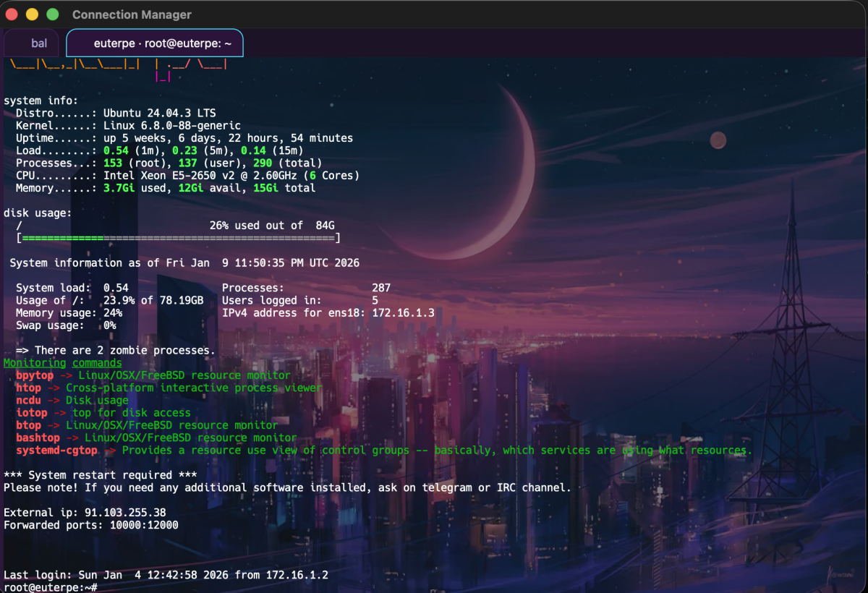
Task: Click the "Connection Manager" window title
Action: click(x=132, y=14)
